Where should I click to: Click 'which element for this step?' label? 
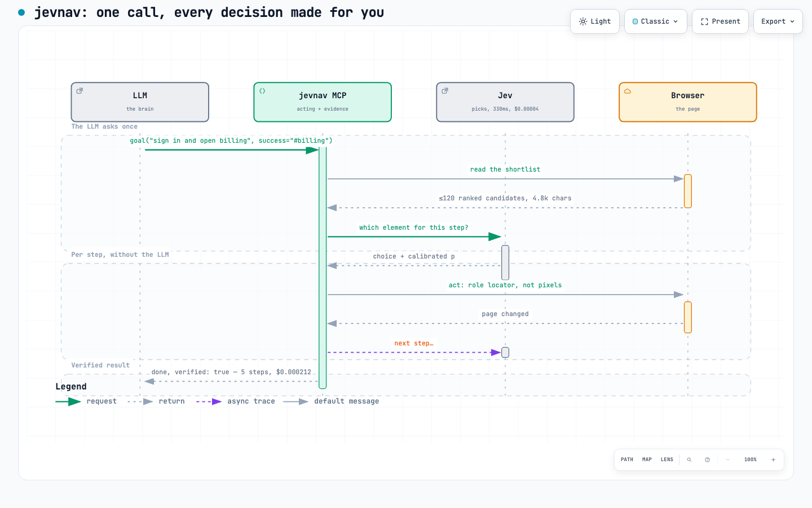click(x=414, y=227)
